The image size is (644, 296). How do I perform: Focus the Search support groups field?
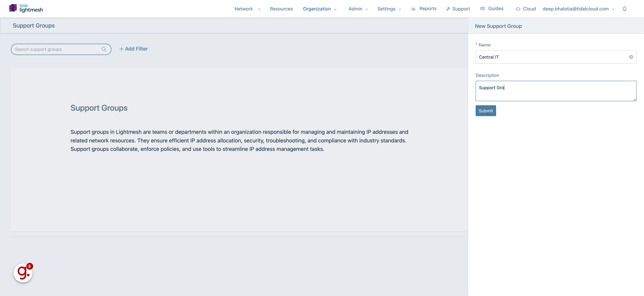click(x=61, y=49)
